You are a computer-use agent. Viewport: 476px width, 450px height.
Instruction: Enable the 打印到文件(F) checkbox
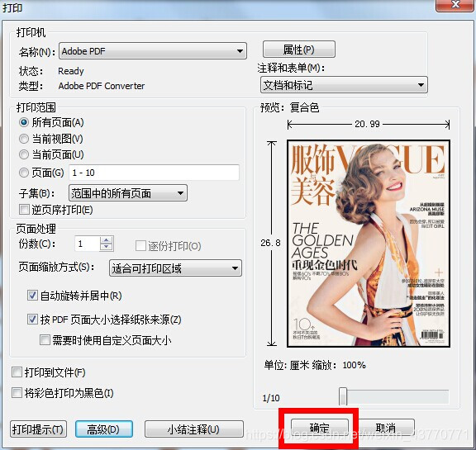coord(17,372)
